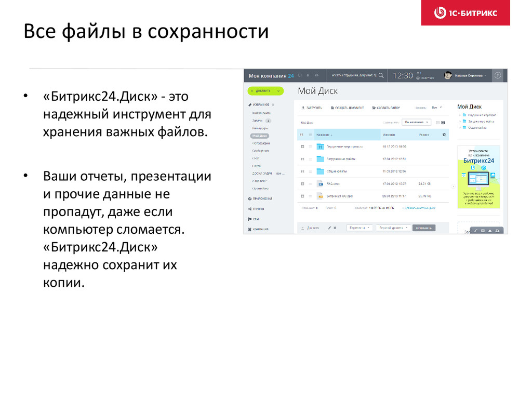Open Фотографии in the left menu
532x399 pixels.
[x=261, y=143]
